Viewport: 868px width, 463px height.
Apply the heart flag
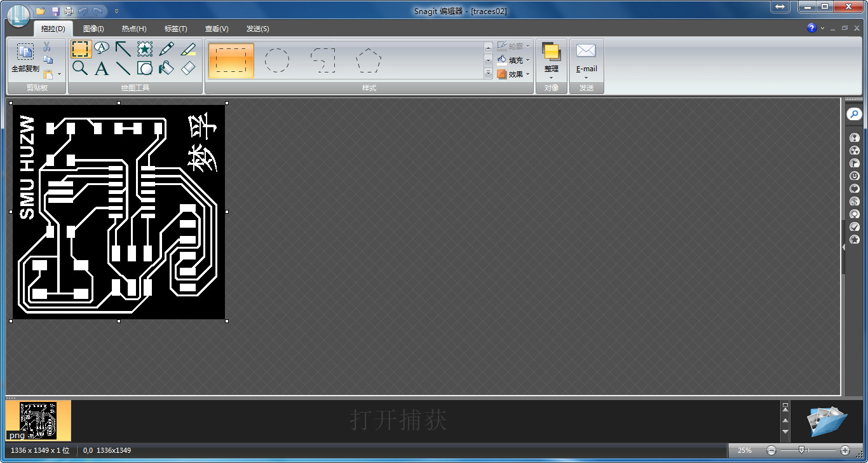coord(855,188)
